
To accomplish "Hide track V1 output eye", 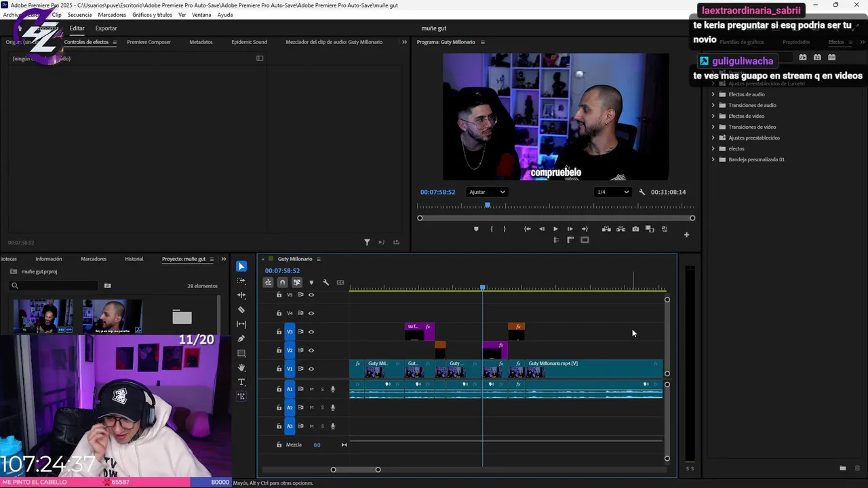I will [311, 369].
